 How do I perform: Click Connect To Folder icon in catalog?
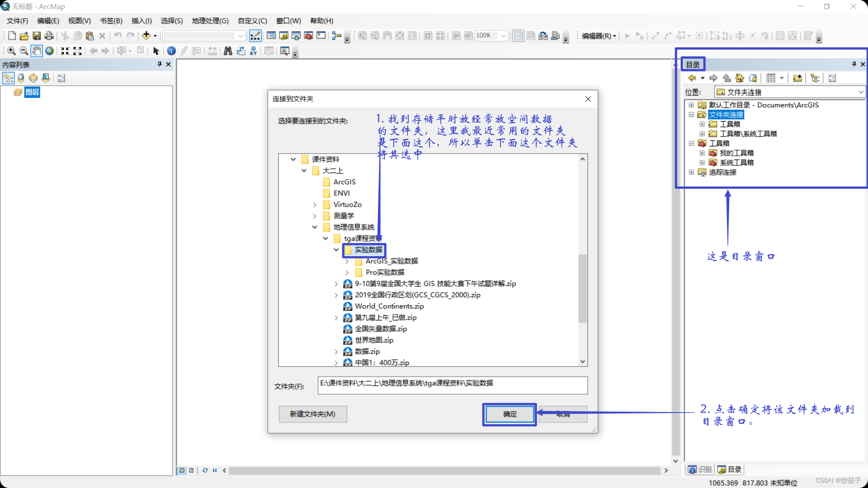797,78
